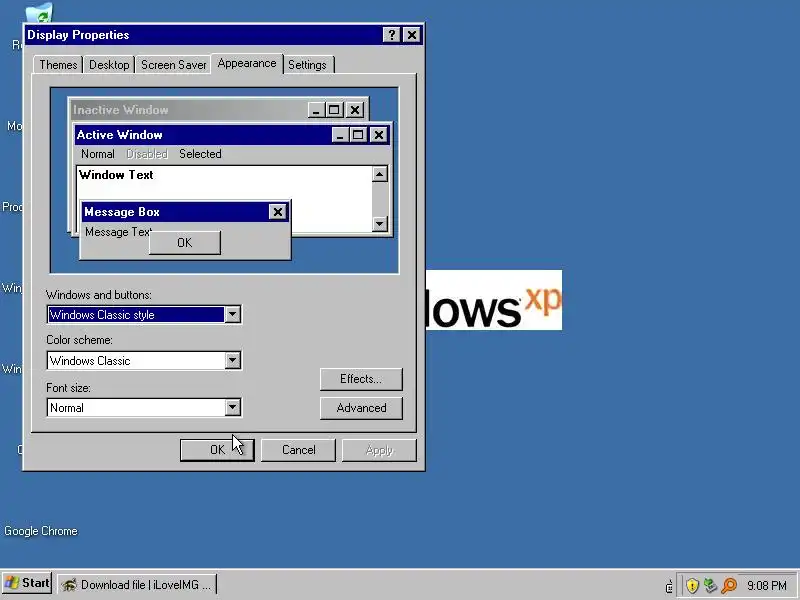Screen dimensions: 800x600
Task: Click the orange magnifier tray icon
Action: 729,585
